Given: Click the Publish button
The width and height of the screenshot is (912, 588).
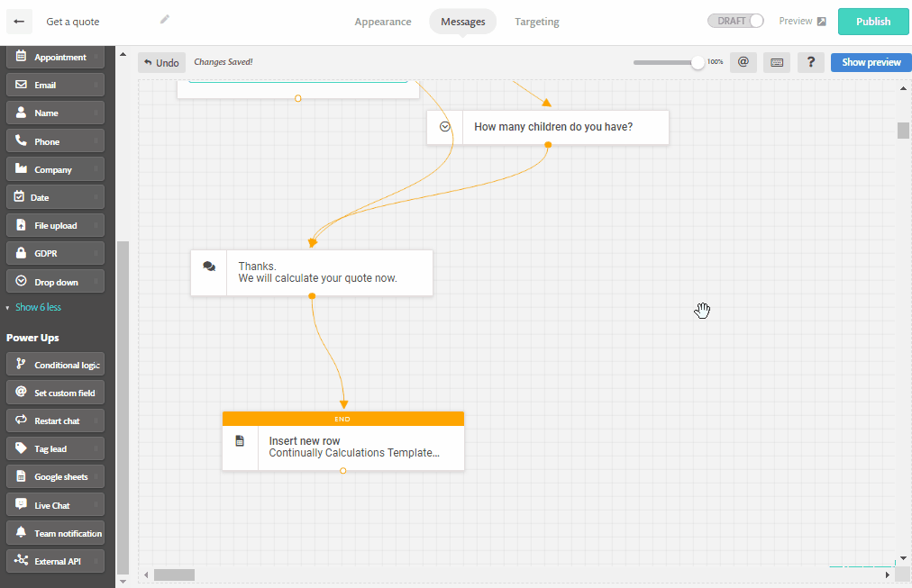Looking at the screenshot, I should (873, 22).
